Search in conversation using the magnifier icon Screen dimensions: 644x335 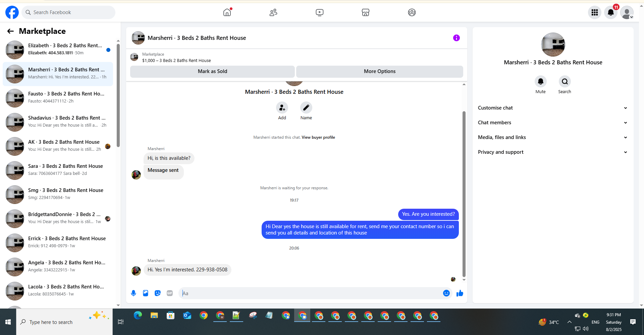click(565, 81)
